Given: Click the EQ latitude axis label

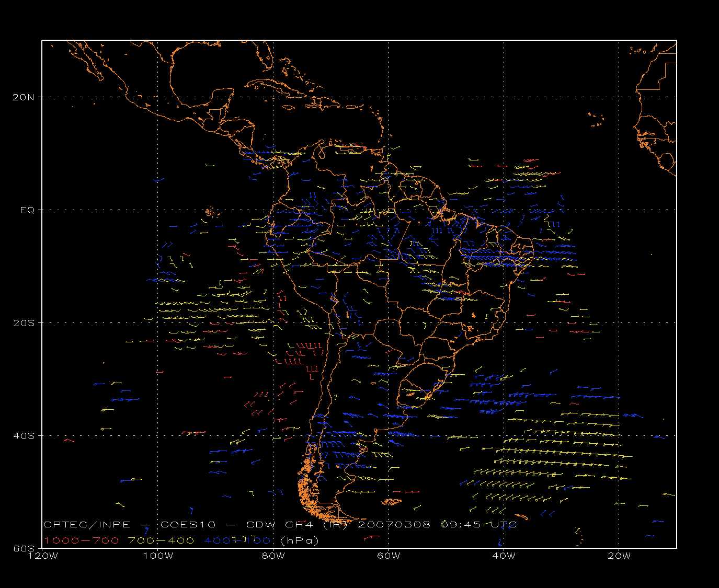Looking at the screenshot, I should pyautogui.click(x=27, y=210).
